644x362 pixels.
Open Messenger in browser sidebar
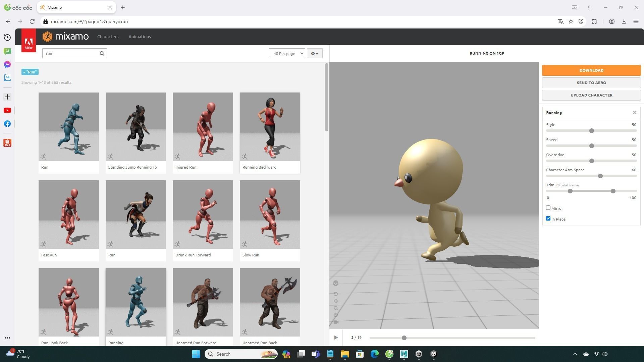pyautogui.click(x=7, y=64)
